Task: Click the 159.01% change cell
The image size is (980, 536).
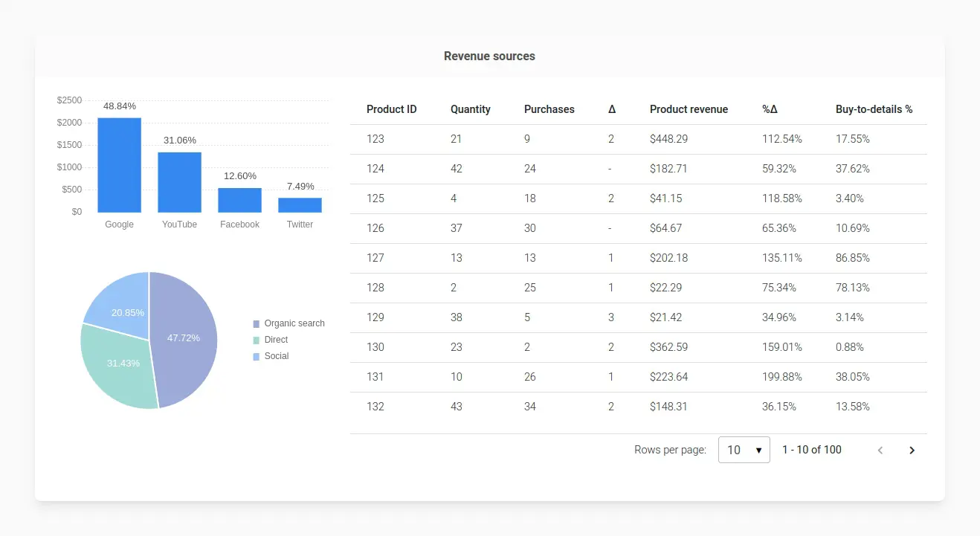Action: [781, 347]
